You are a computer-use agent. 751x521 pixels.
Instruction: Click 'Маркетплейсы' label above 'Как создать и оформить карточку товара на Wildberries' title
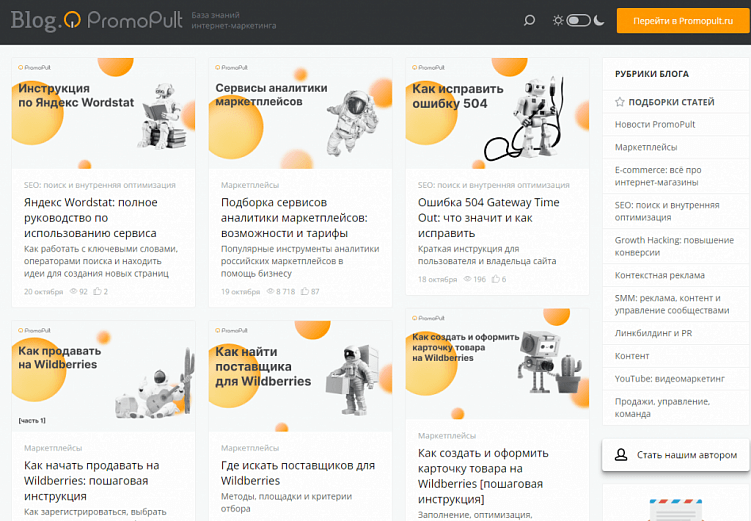[x=447, y=436]
